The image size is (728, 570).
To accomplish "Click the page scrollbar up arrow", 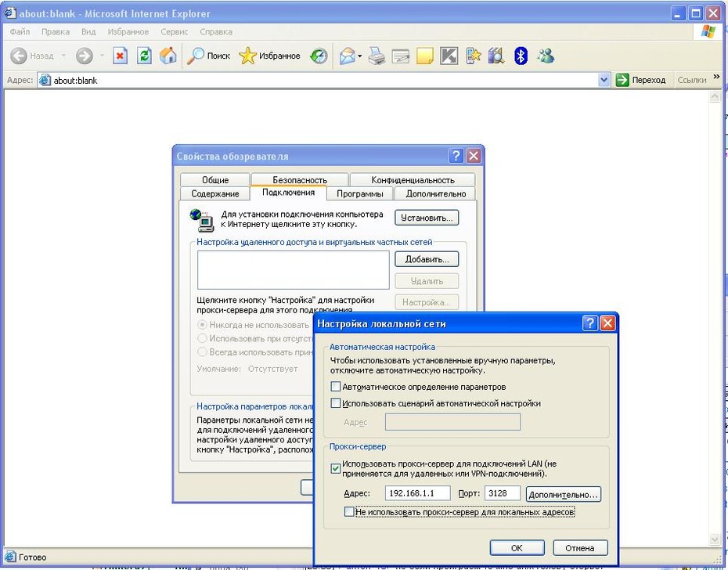I will coord(715,96).
